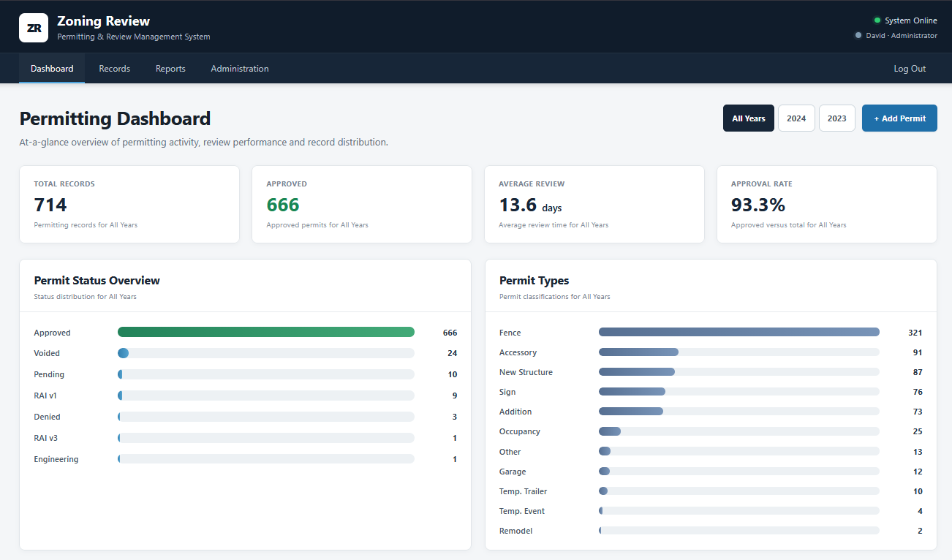
Task: Click the Occupancy permit type label
Action: pos(520,431)
